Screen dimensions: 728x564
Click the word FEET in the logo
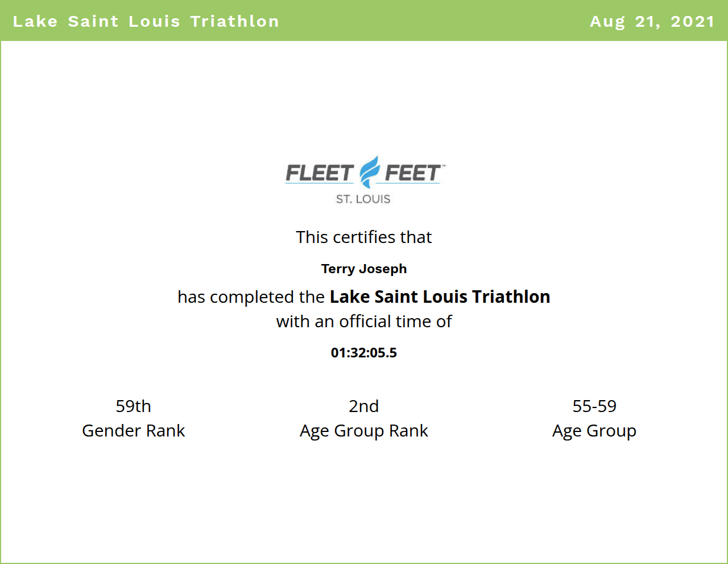pyautogui.click(x=412, y=173)
